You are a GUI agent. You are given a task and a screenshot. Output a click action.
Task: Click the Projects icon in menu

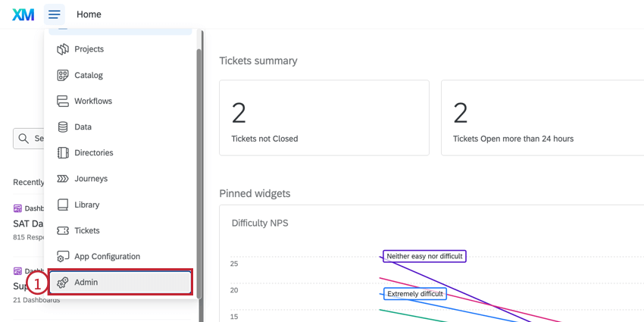(63, 49)
